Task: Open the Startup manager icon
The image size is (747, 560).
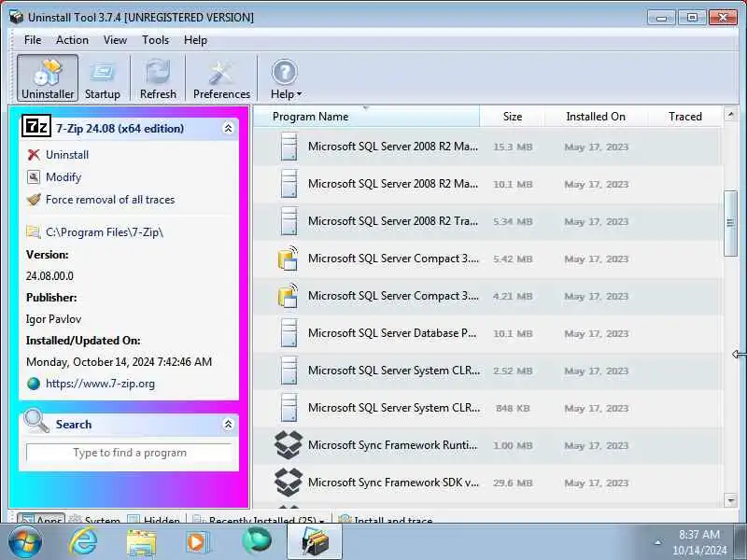Action: tap(102, 73)
